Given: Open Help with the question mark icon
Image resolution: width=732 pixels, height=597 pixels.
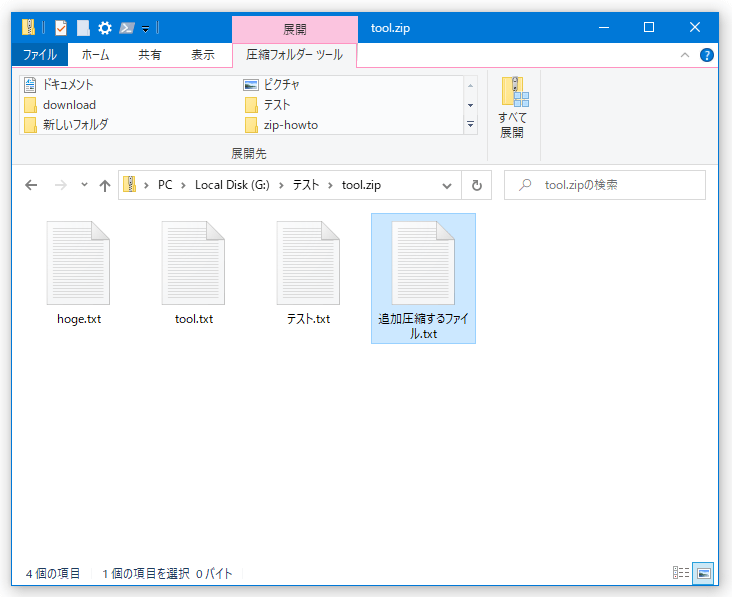Looking at the screenshot, I should click(706, 55).
